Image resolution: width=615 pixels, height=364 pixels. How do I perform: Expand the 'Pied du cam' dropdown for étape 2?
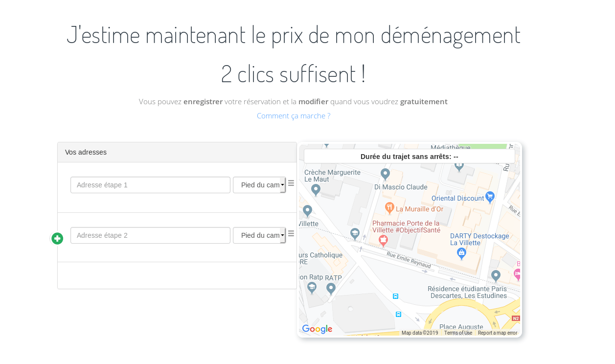259,235
